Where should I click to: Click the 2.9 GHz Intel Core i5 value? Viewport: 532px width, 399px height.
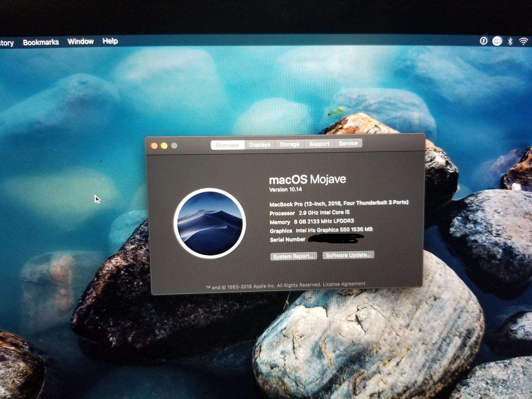tap(324, 212)
